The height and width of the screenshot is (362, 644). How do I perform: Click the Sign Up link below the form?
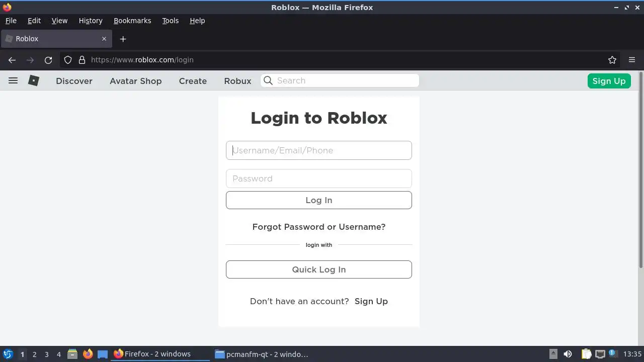click(371, 301)
